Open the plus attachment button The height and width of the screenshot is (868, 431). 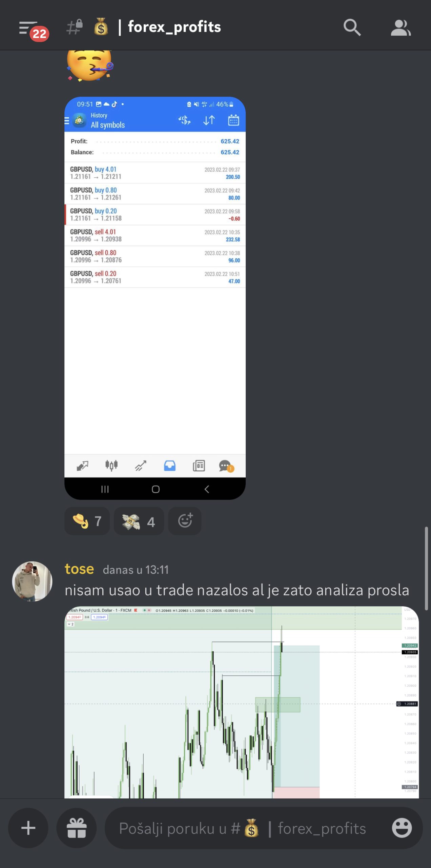28,828
